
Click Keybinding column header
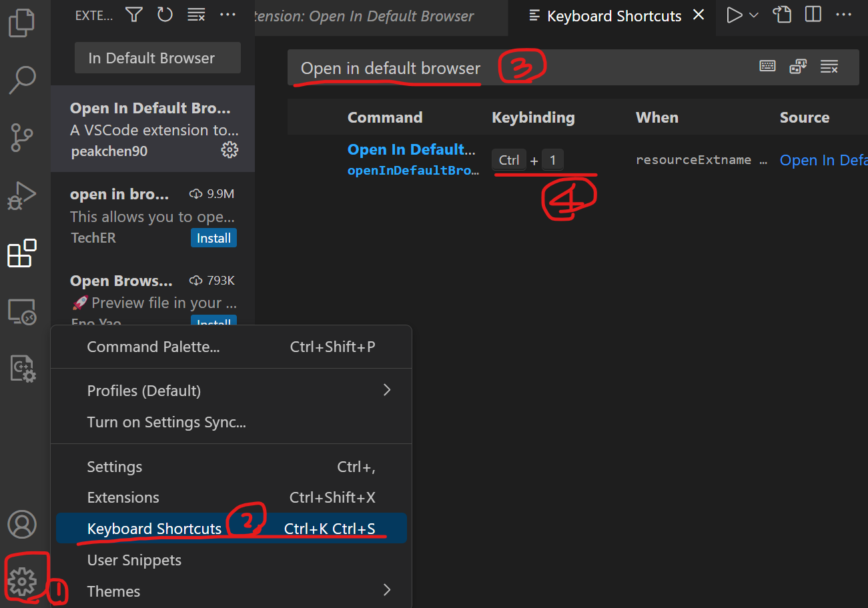click(533, 117)
